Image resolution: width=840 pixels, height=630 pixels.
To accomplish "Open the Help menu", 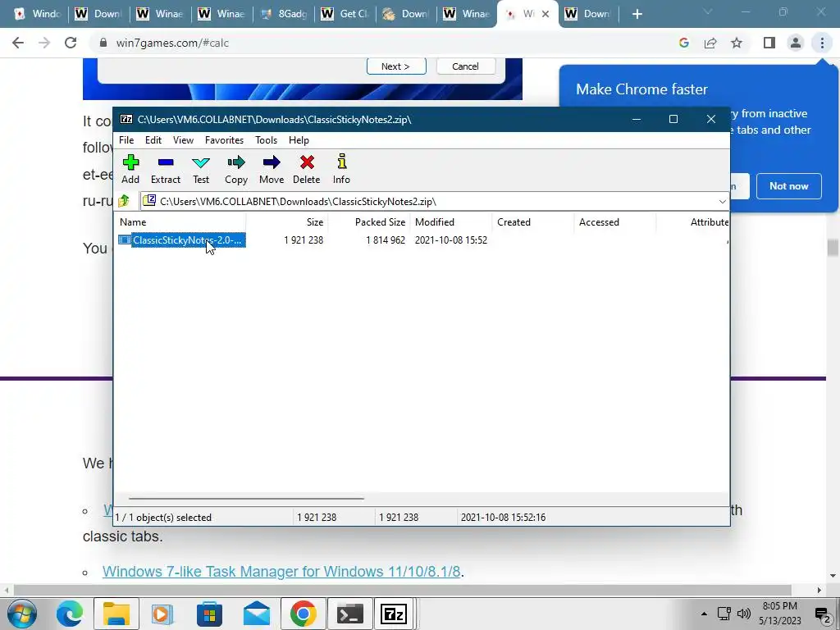I will click(299, 140).
